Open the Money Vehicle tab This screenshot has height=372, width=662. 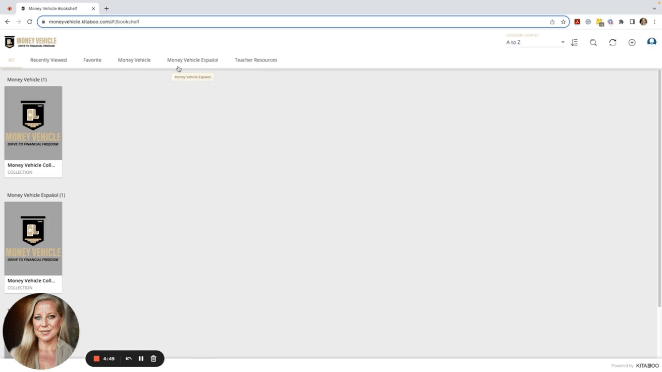coord(134,60)
